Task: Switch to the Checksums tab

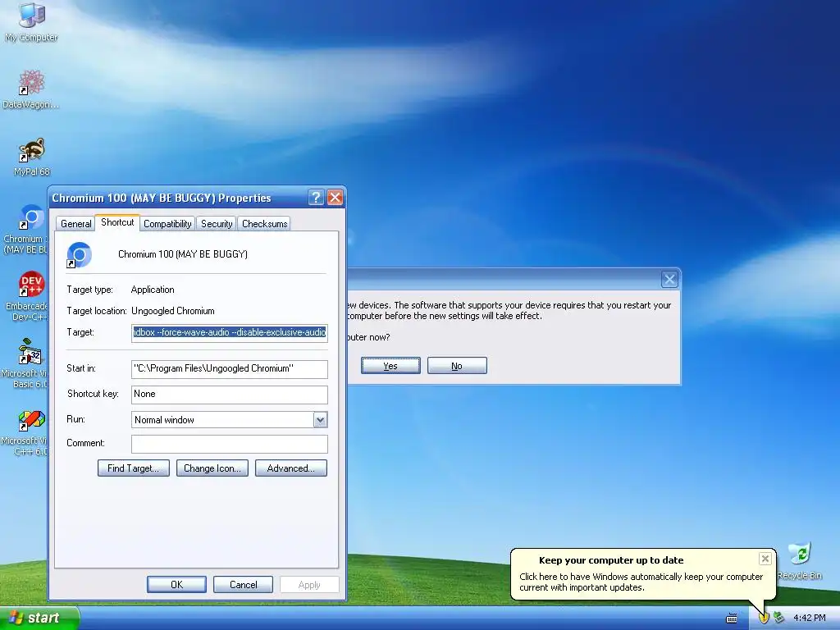Action: (x=264, y=224)
